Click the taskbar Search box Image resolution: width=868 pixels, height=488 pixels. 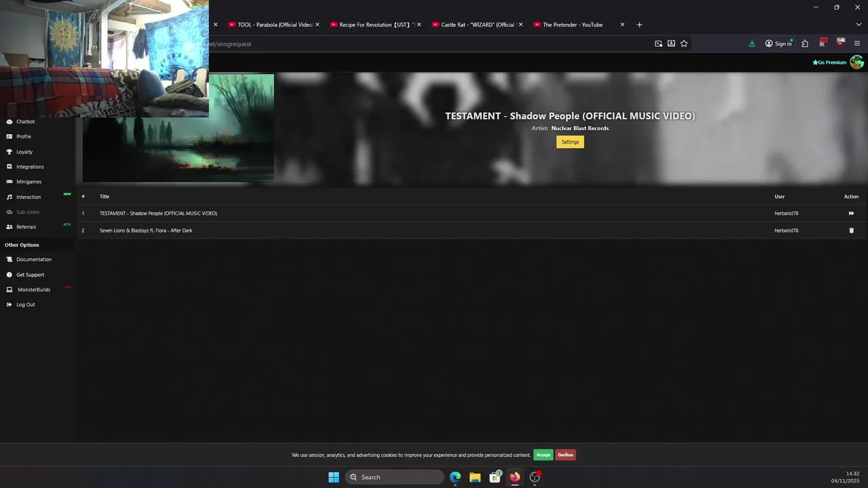[x=395, y=477]
